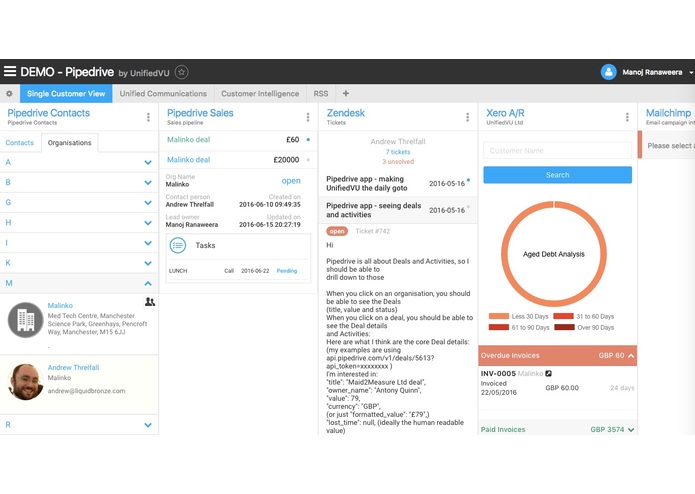Click the andrew@liquidbronze.com email address

click(86, 391)
